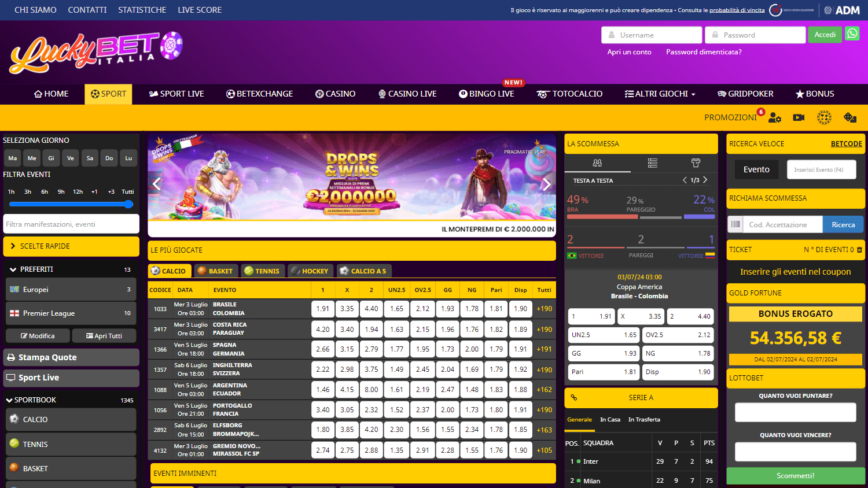Open the Casino Live menu item

407,94
